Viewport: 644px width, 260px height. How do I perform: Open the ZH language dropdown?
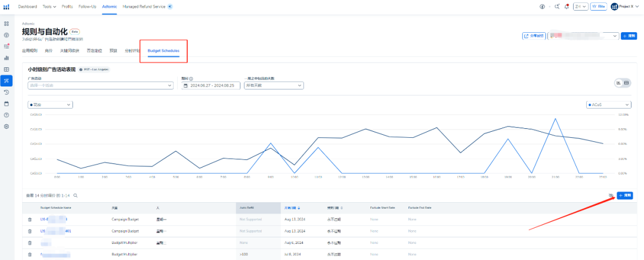click(x=581, y=7)
